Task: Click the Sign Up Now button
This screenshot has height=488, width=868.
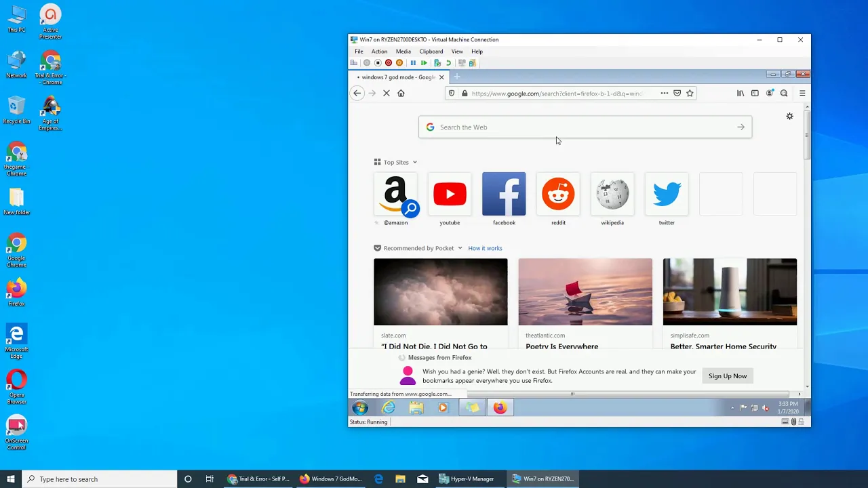Action: [728, 376]
